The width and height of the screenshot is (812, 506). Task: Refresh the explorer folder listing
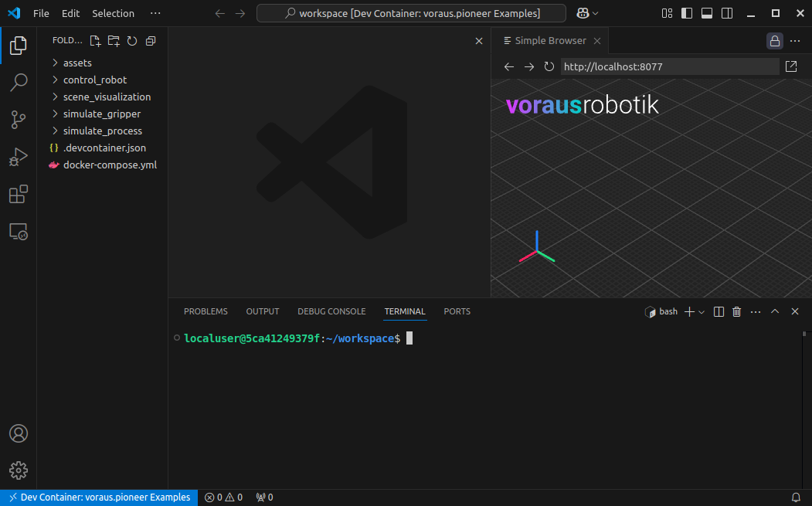click(132, 41)
